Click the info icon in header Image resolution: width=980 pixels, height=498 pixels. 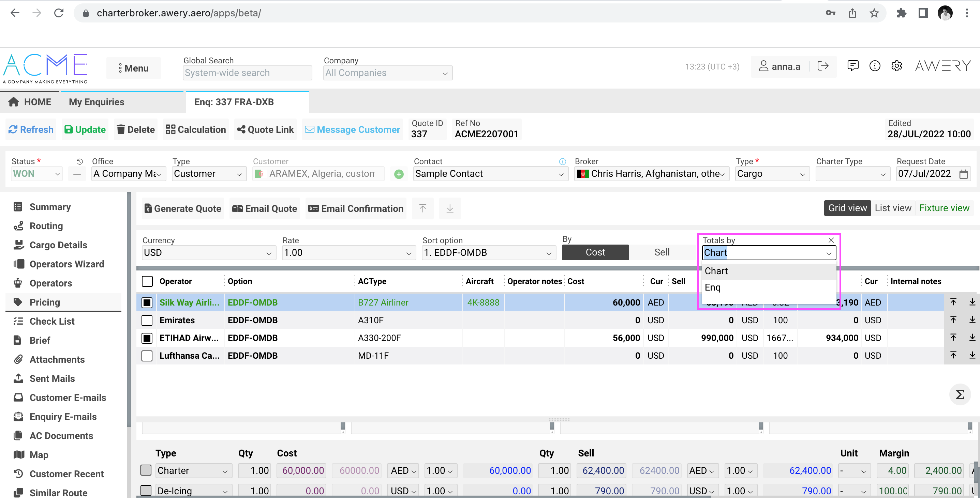[875, 66]
